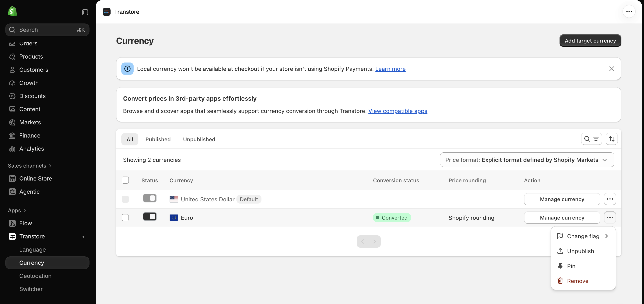Image resolution: width=644 pixels, height=304 pixels.
Task: Switch to the Unpublished tab
Action: pyautogui.click(x=199, y=139)
